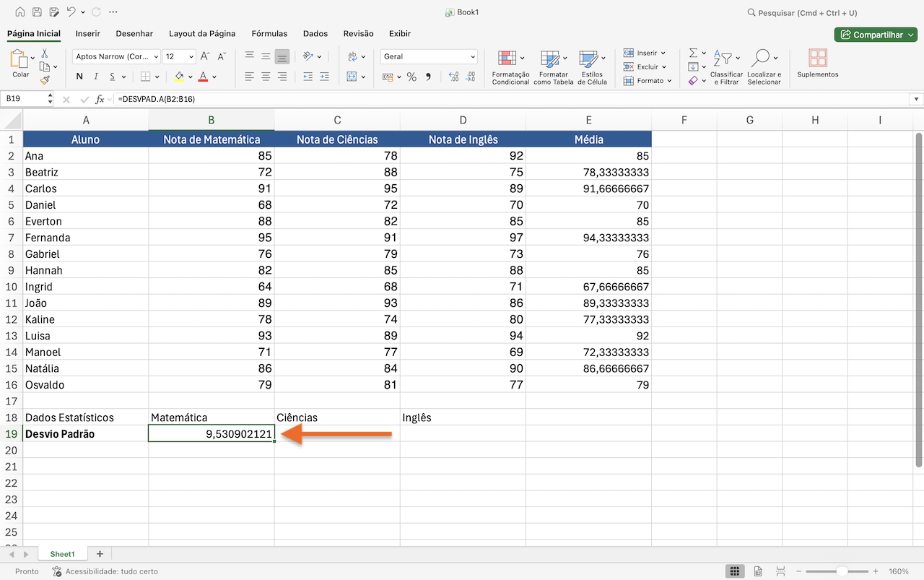Viewport: 924px width, 580px height.
Task: Open the fx insert function button
Action: click(100, 100)
